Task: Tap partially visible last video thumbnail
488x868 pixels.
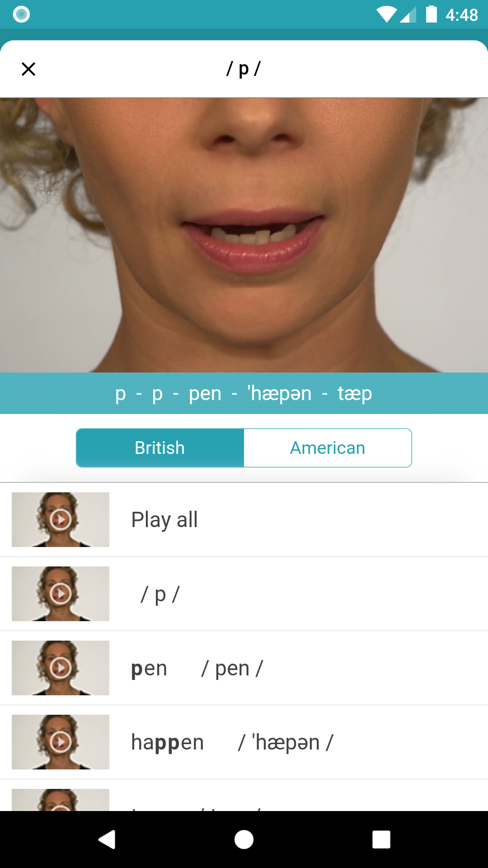Action: tap(61, 800)
